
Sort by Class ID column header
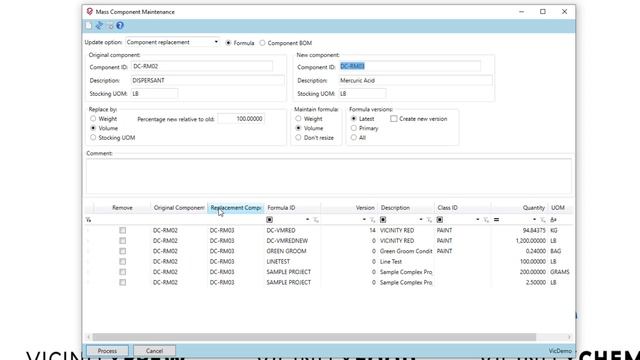click(462, 208)
